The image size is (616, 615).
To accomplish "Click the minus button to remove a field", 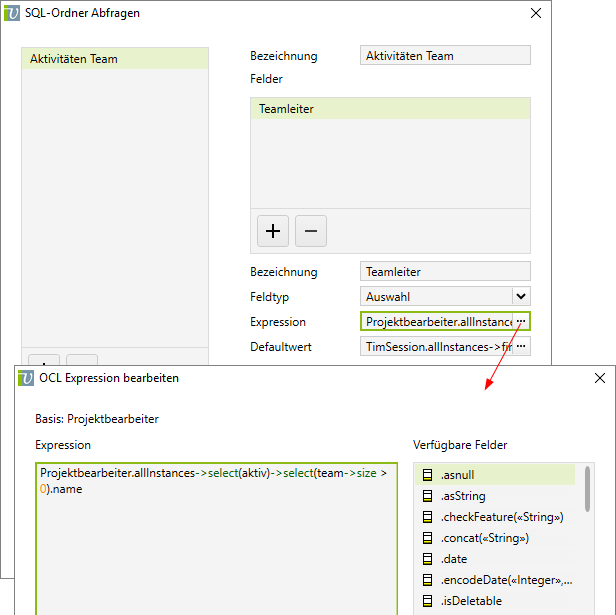I will click(310, 231).
